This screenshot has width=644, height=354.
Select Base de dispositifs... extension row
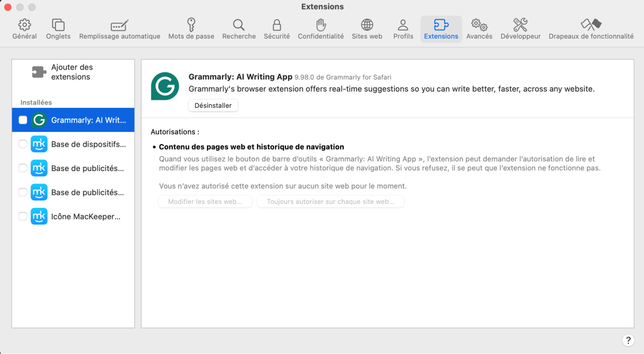pos(73,144)
